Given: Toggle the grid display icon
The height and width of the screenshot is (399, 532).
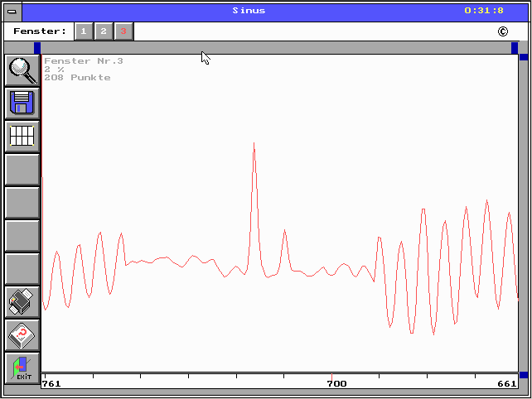Looking at the screenshot, I should tap(22, 137).
